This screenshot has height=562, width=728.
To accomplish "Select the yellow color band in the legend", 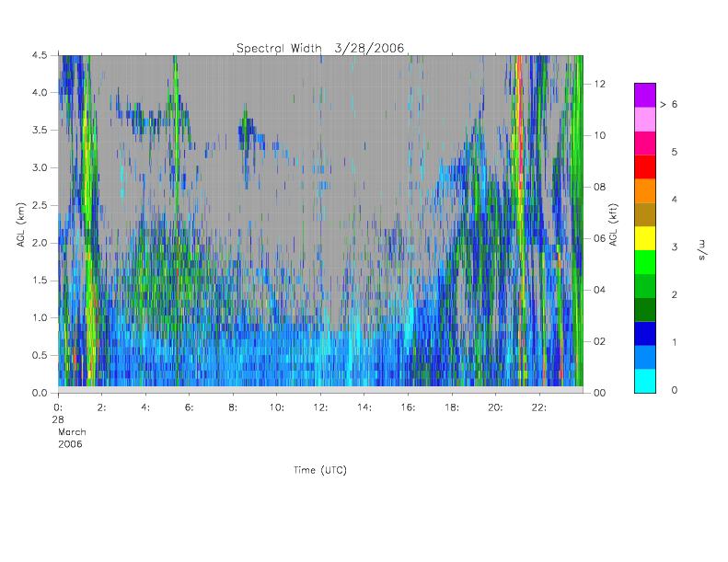I will 645,238.
